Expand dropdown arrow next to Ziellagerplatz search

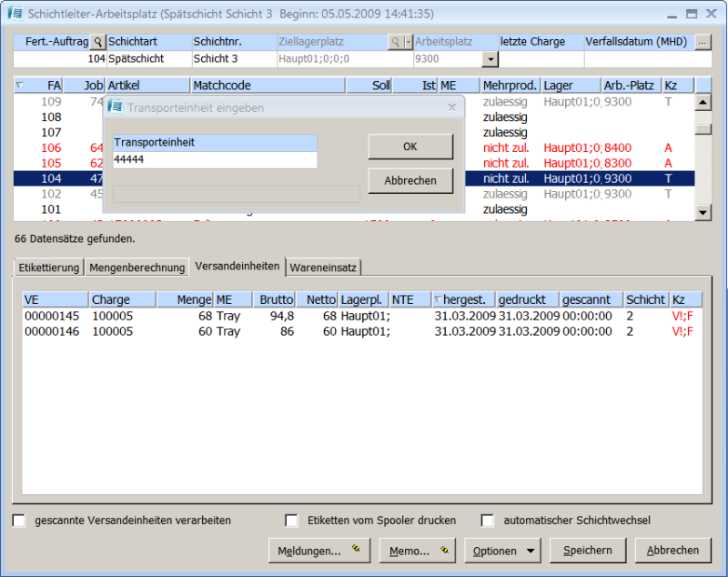[409, 42]
